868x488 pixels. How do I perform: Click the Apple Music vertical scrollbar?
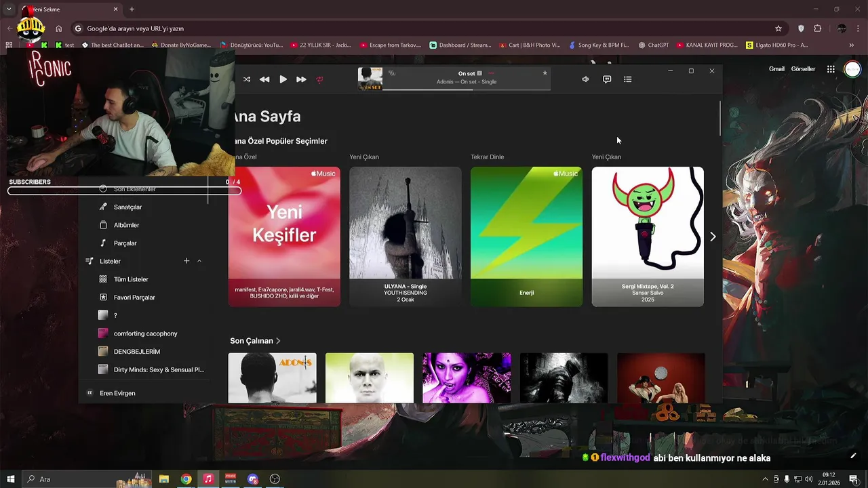click(x=720, y=118)
